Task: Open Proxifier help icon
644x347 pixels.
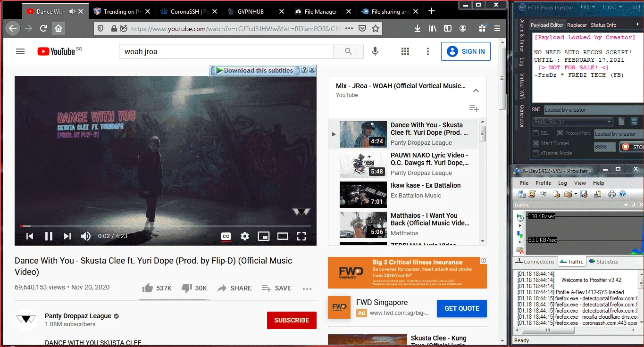Action: (x=622, y=194)
